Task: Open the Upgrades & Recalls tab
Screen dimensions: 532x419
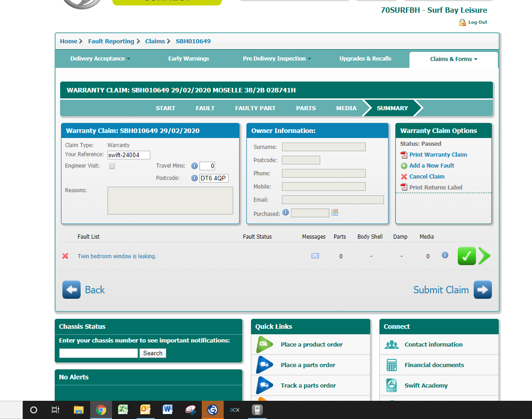Action: [365, 59]
